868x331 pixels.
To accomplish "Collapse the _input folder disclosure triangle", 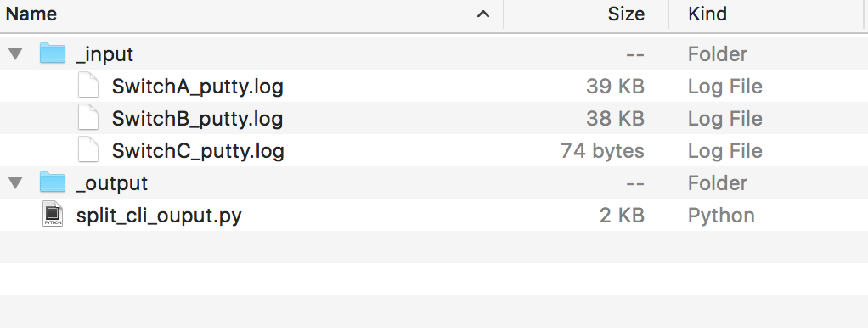I will [x=15, y=53].
